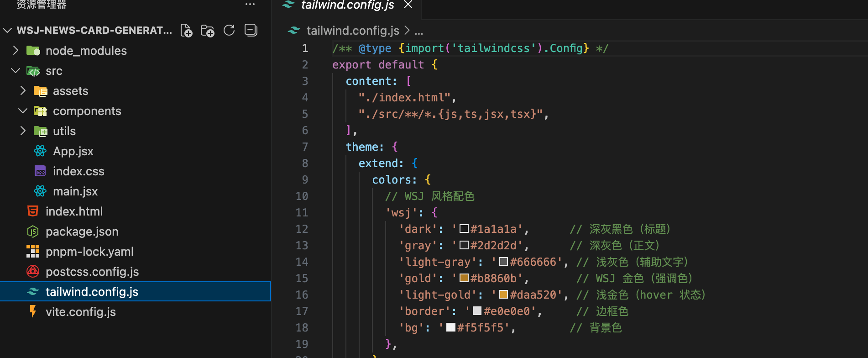The height and width of the screenshot is (358, 868).
Task: Select package.json in the file tree
Action: 82,232
